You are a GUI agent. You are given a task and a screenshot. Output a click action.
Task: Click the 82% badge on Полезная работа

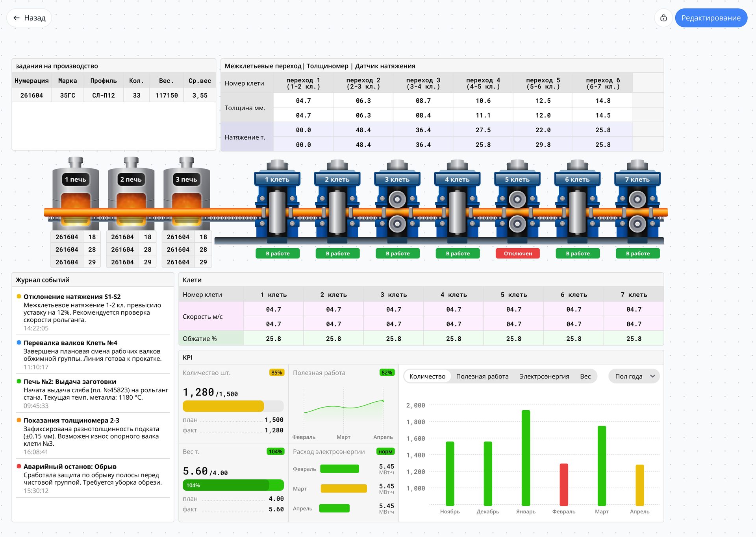387,373
